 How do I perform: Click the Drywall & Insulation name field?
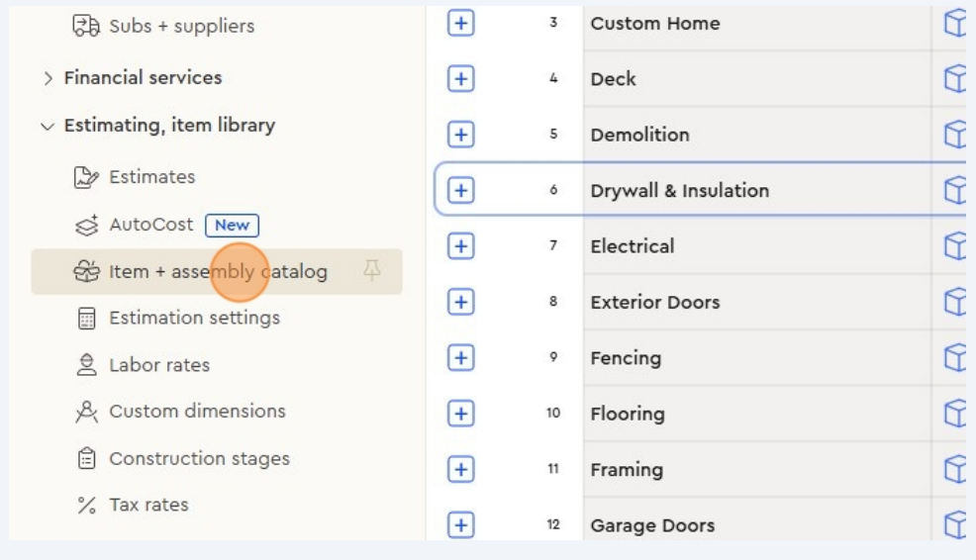[679, 190]
